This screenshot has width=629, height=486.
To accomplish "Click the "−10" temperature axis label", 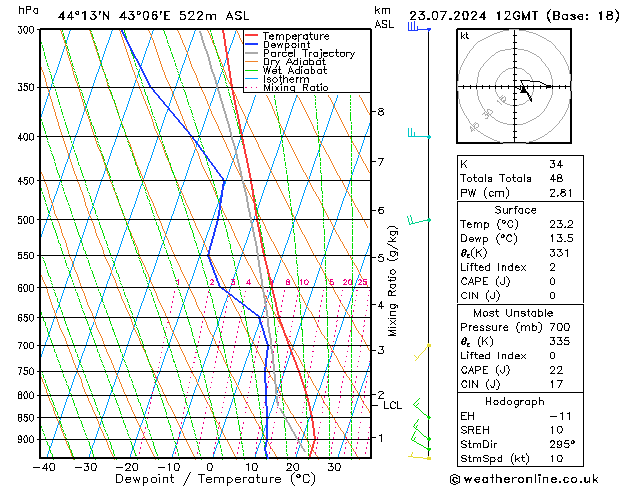I will tap(168, 467).
